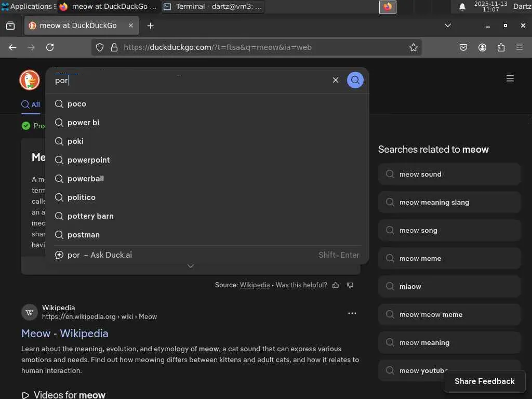Open the Firefox View button
Screen dimensions: 532x399
[x=10, y=26]
